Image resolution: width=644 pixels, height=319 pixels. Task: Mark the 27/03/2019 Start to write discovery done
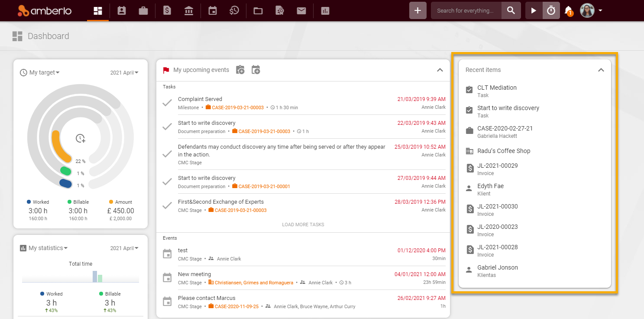tap(167, 182)
